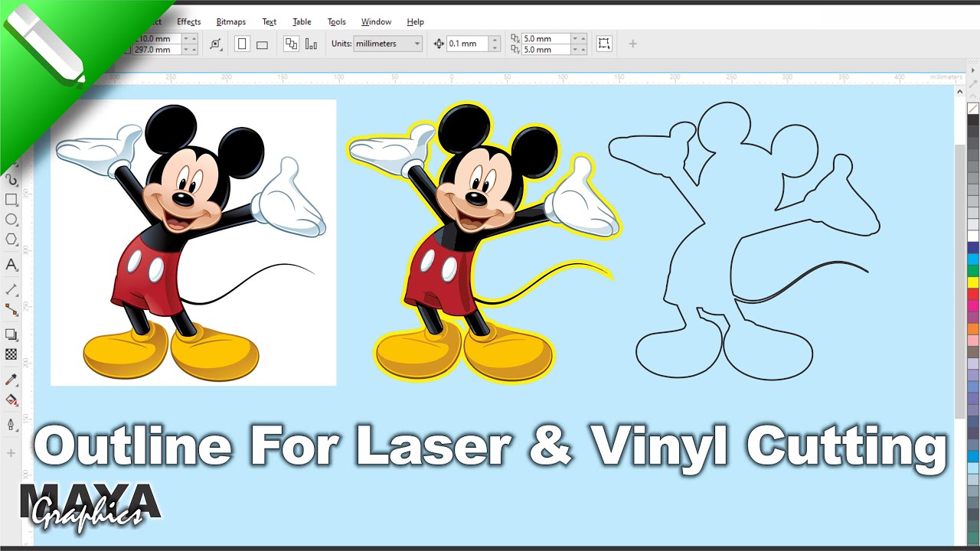Select the Freehand curve tool in the toolbox
Screen dimensions: 980x551
(x=11, y=180)
